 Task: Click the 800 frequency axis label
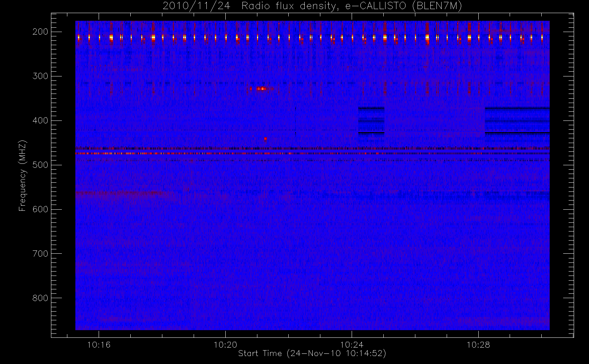(40, 298)
